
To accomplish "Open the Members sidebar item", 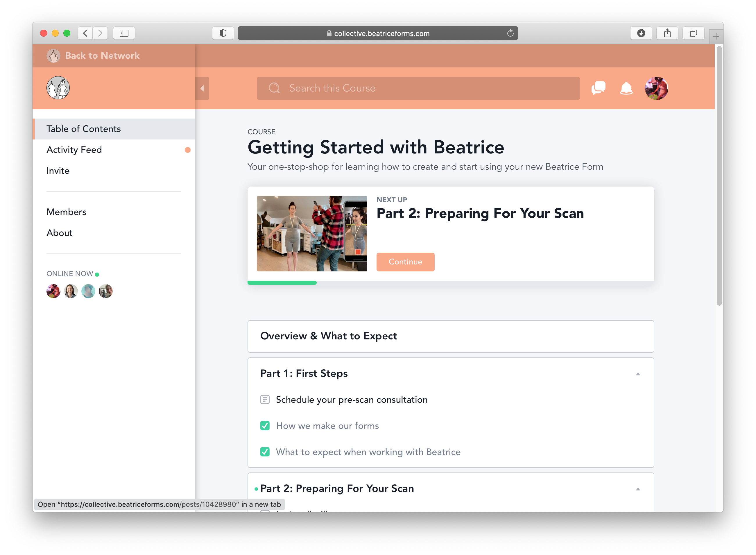I will coord(67,212).
